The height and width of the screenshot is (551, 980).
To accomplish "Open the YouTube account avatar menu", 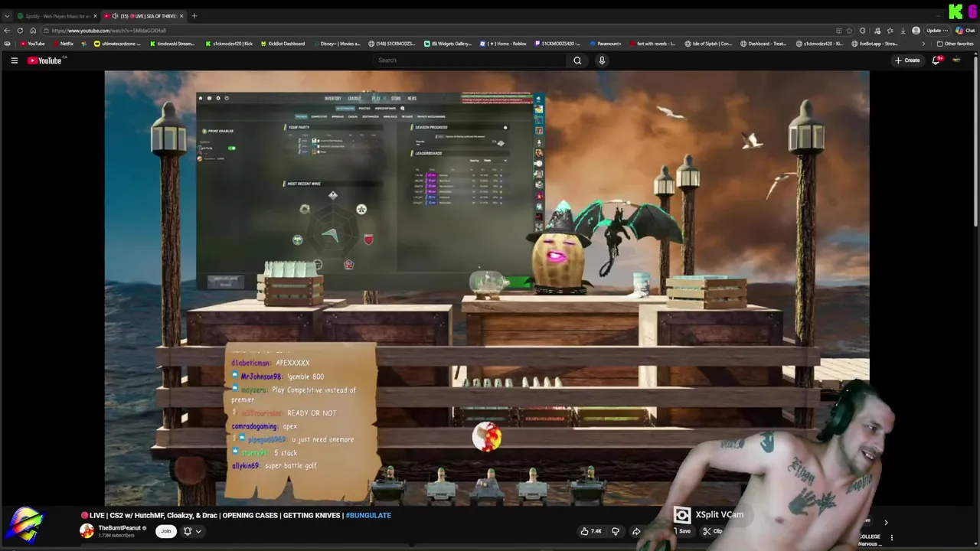I will point(956,60).
